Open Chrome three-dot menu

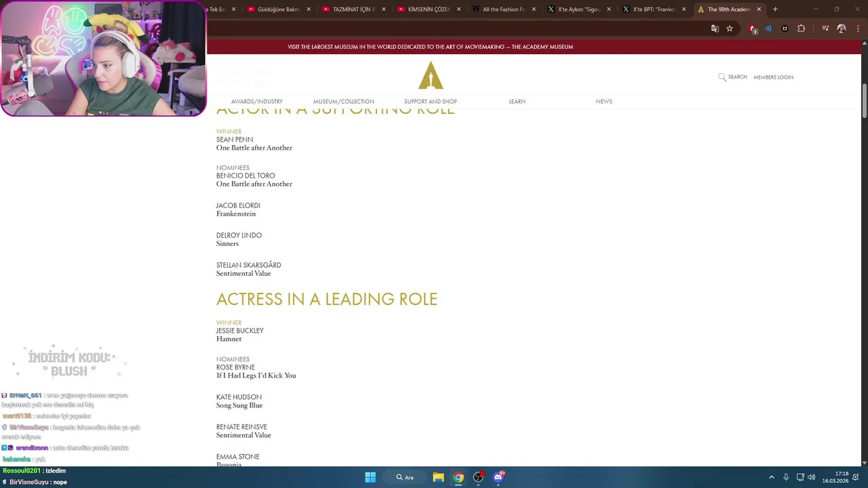(858, 28)
